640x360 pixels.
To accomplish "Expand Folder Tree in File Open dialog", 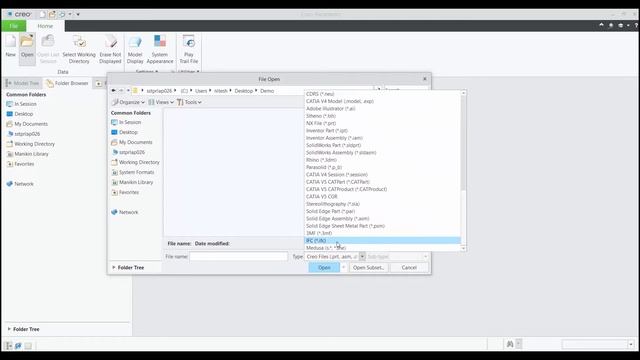I will [128, 268].
